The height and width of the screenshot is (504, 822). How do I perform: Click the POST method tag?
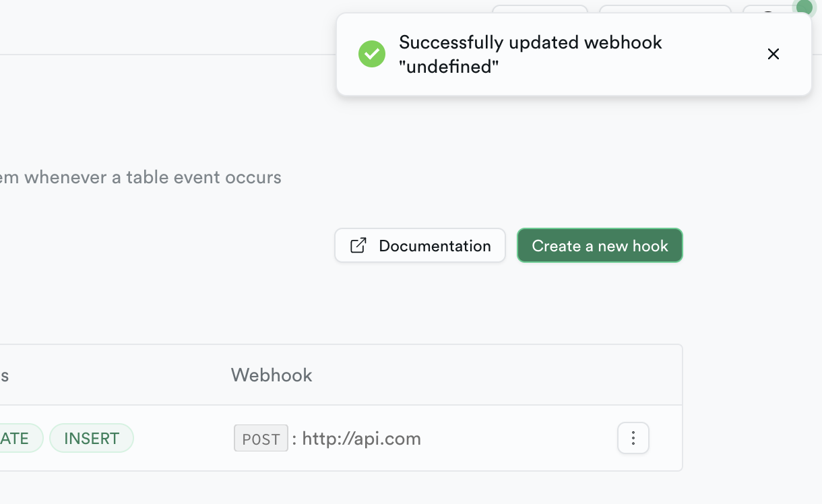coord(261,438)
